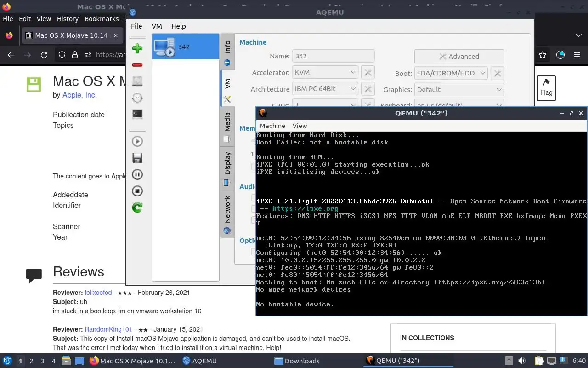Click the https://ipxe.org link in QEMU console
This screenshot has height=368, width=588.
point(305,208)
